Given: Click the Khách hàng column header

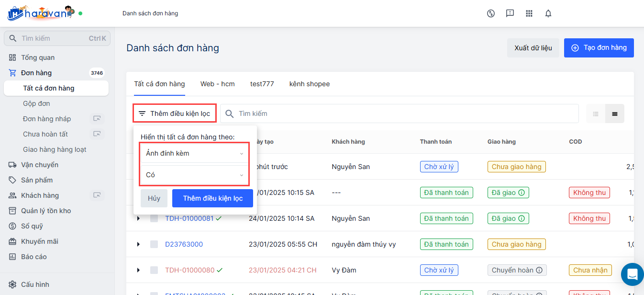Looking at the screenshot, I should pos(348,142).
